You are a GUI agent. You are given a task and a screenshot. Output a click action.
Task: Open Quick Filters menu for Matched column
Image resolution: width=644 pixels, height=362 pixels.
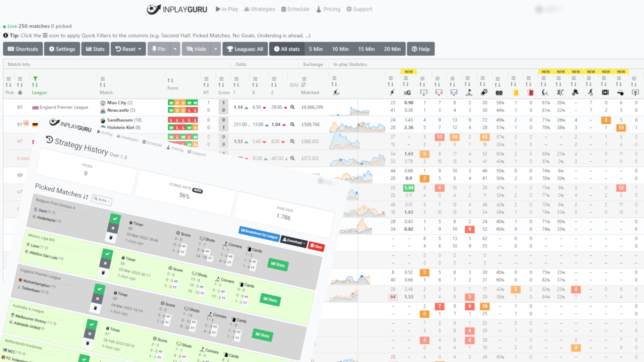304,79
